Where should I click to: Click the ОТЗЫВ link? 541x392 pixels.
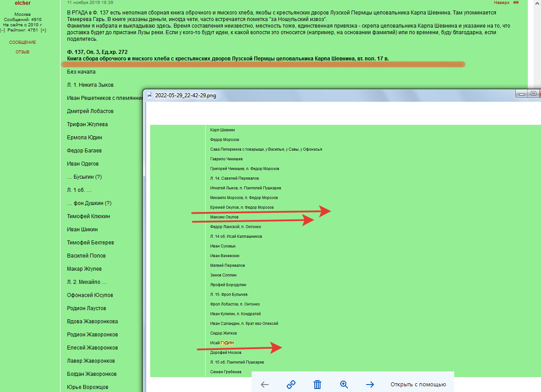[x=22, y=52]
